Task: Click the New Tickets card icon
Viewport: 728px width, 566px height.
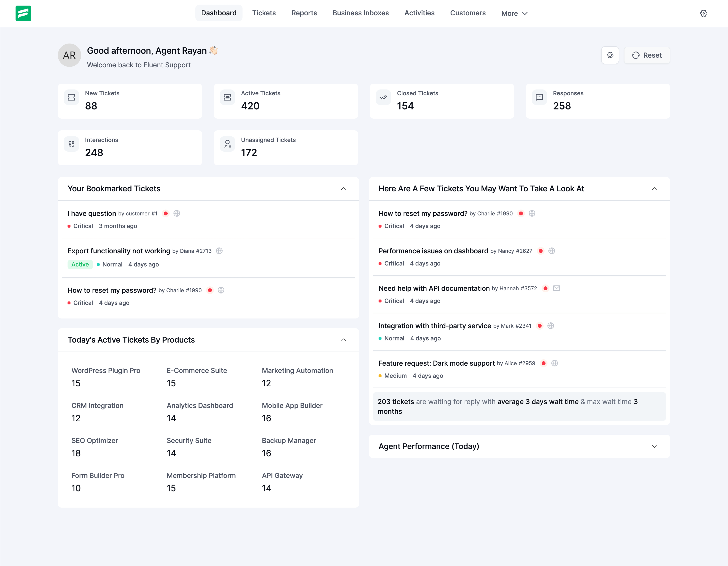Action: tap(71, 97)
